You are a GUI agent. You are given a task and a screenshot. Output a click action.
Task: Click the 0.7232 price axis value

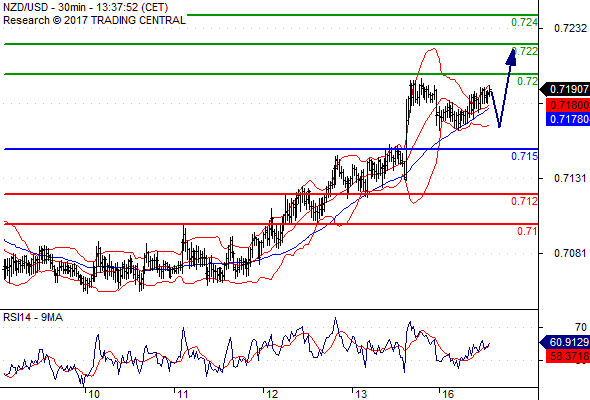570,28
